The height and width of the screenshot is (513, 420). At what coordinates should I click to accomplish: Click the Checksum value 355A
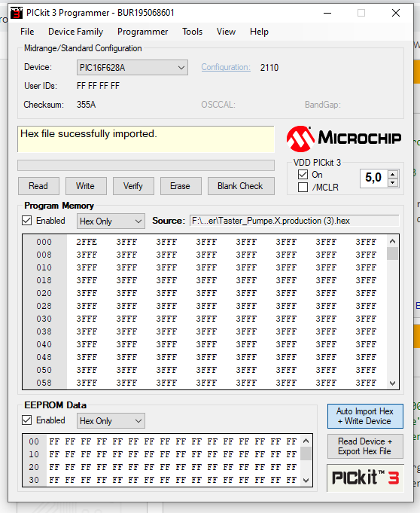tap(87, 105)
